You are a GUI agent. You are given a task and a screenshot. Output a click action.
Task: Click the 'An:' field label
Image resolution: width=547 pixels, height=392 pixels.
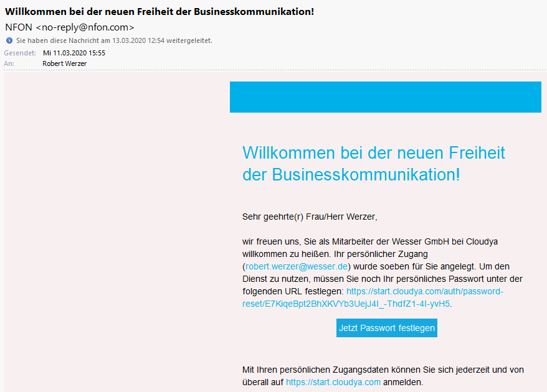[x=9, y=63]
